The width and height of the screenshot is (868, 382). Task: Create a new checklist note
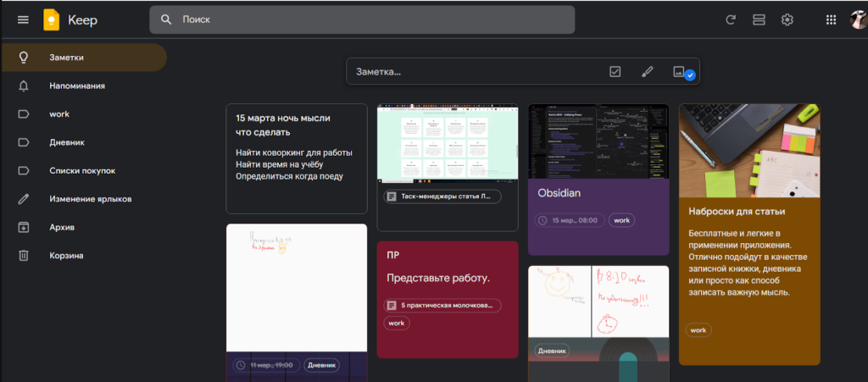[615, 71]
